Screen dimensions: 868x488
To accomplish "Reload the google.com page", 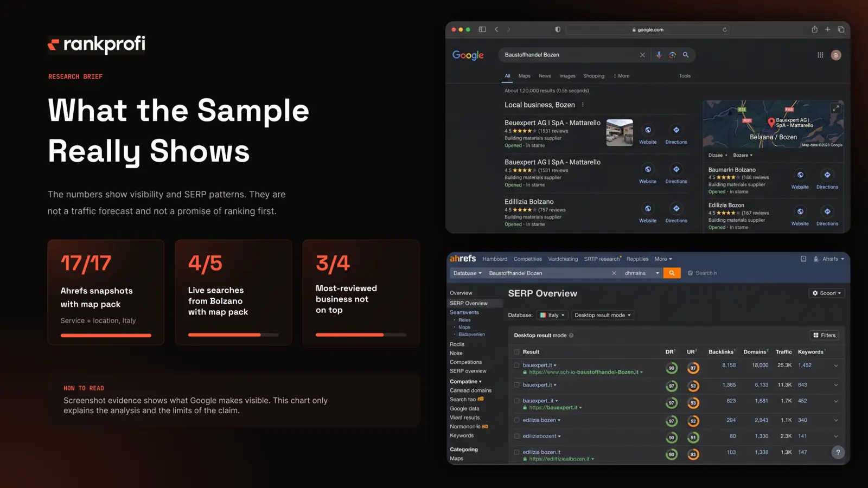I will (x=725, y=30).
